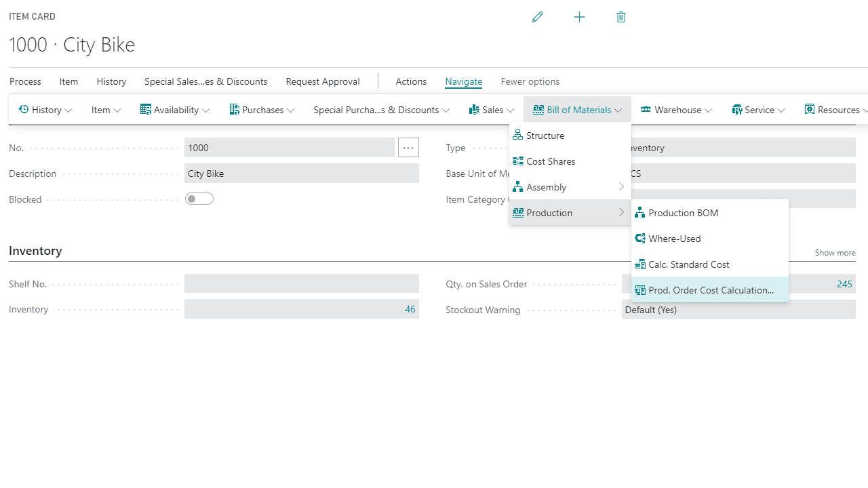Select Production BOM menu entry text

click(684, 213)
